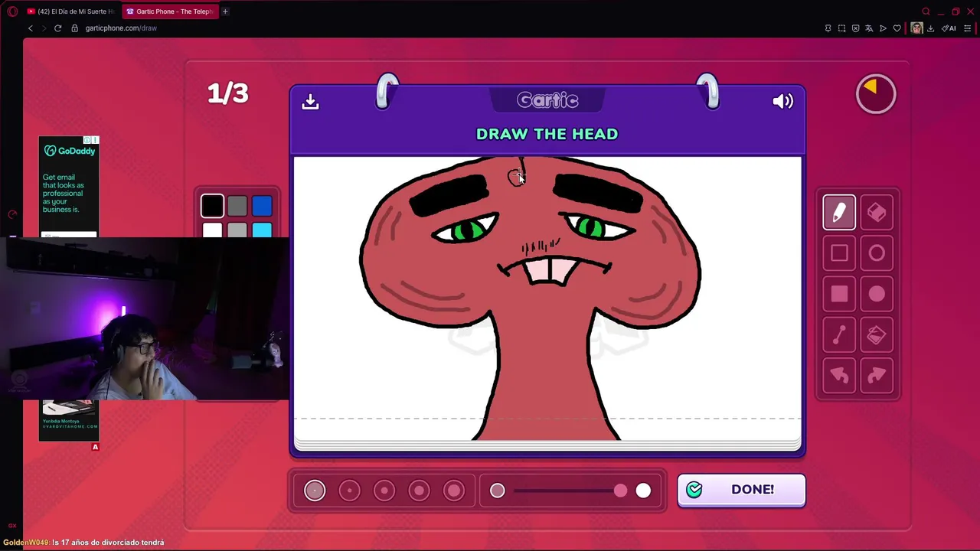Open browser downloads panel
The image size is (980, 551).
[x=930, y=28]
